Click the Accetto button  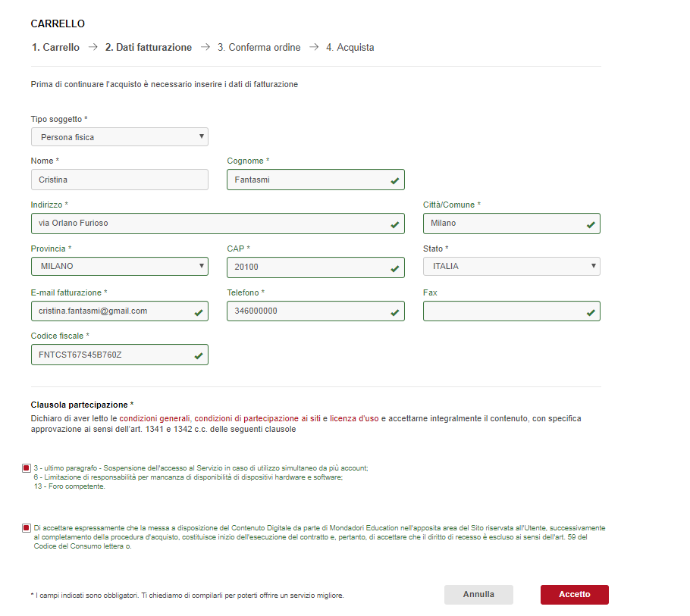coord(574,595)
